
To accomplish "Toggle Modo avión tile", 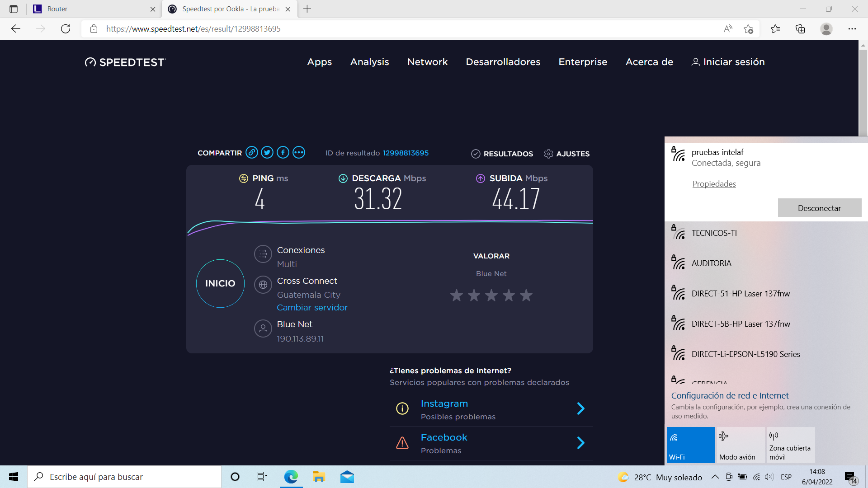I will click(x=740, y=445).
